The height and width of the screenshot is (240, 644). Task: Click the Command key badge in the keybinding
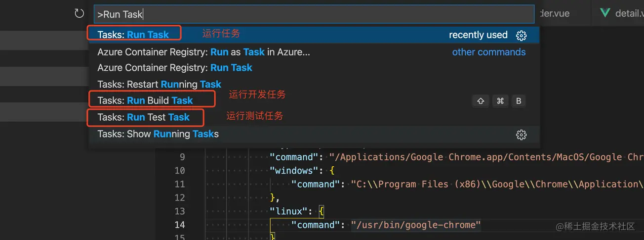click(500, 101)
